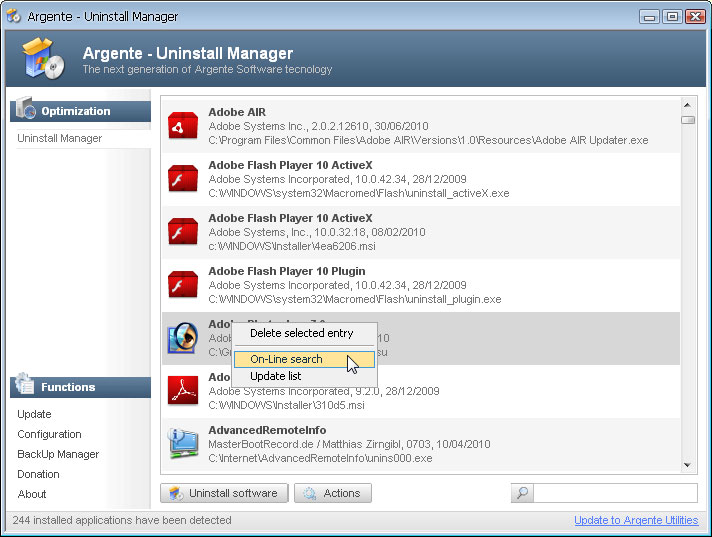Open the Update function
This screenshot has height=537, width=712.
pyautogui.click(x=34, y=414)
